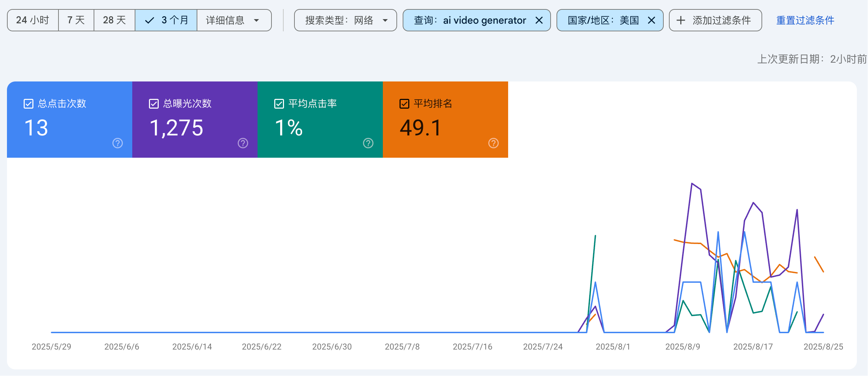
Task: Select the 24 小时 date range
Action: pyautogui.click(x=33, y=20)
